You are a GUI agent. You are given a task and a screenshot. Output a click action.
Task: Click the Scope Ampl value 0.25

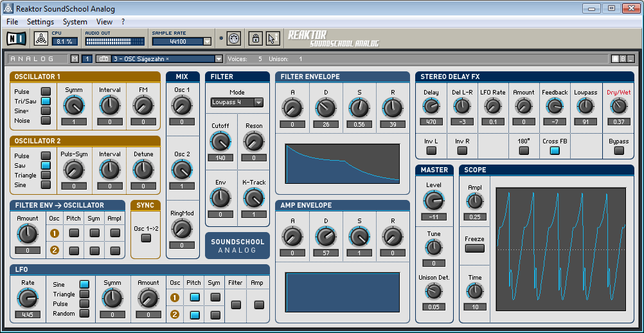pos(475,217)
